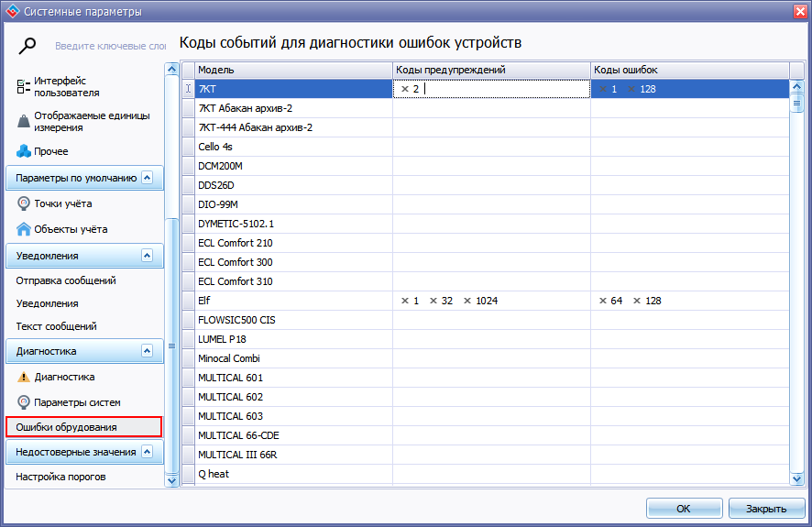Viewport: 812px width, 527px height.
Task: Open the Диагностика item with warning icon
Action: tap(64, 377)
